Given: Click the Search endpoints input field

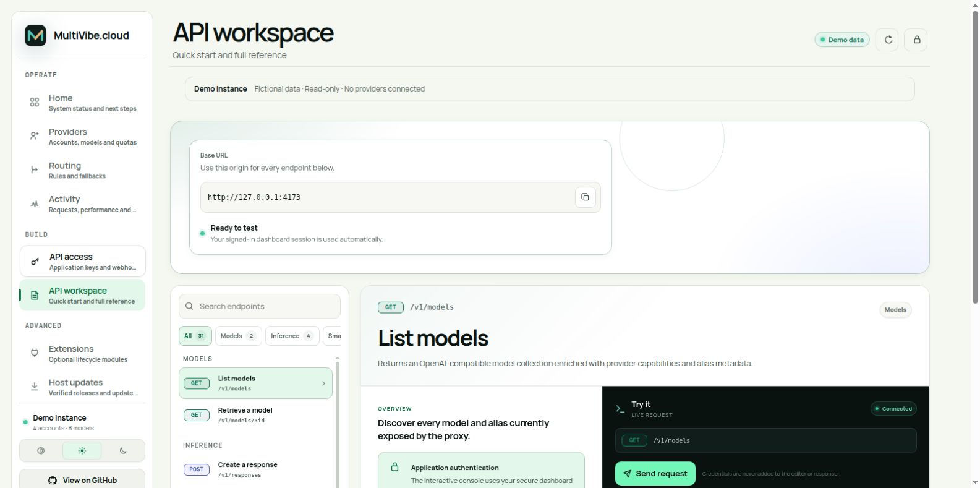Looking at the screenshot, I should pyautogui.click(x=260, y=306).
